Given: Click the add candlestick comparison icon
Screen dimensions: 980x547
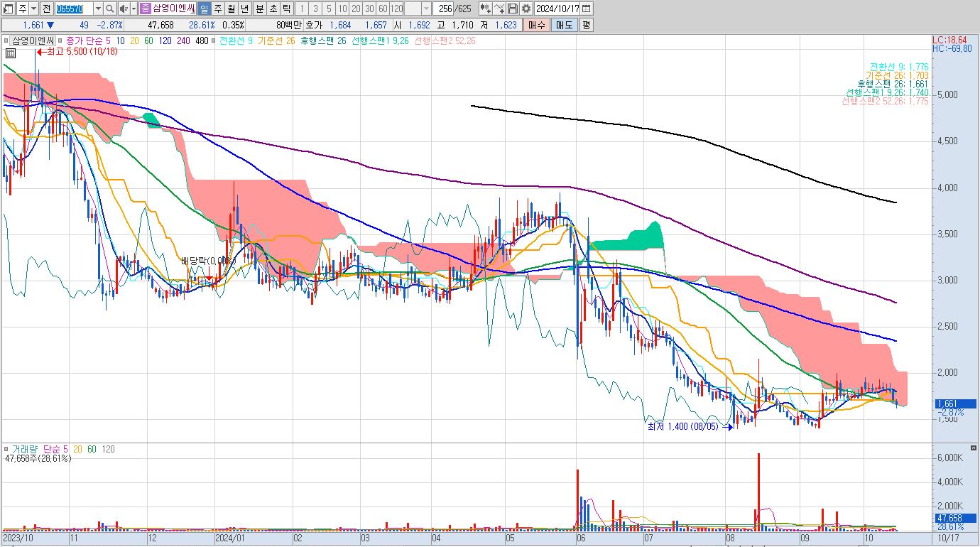Looking at the screenshot, I should click(485, 9).
